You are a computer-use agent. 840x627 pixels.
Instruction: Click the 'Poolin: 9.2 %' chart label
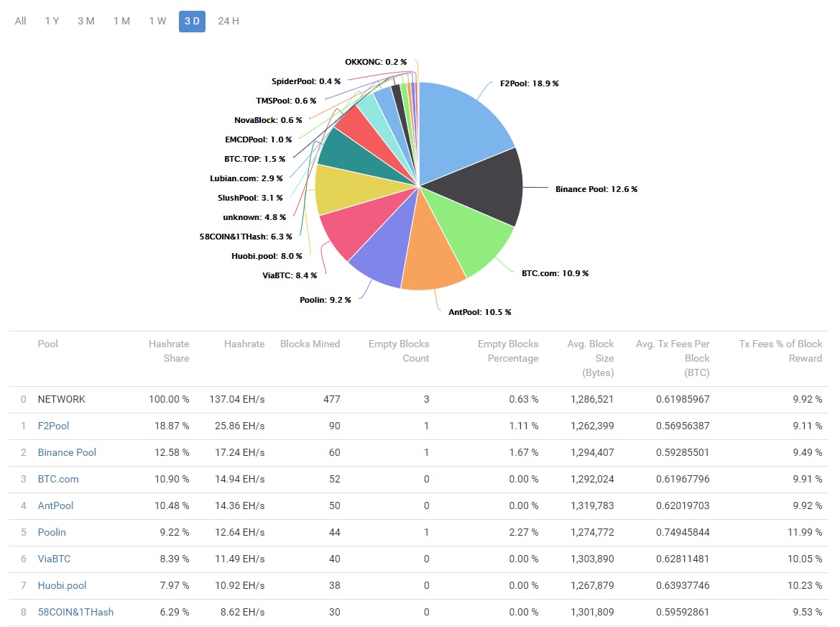326,300
